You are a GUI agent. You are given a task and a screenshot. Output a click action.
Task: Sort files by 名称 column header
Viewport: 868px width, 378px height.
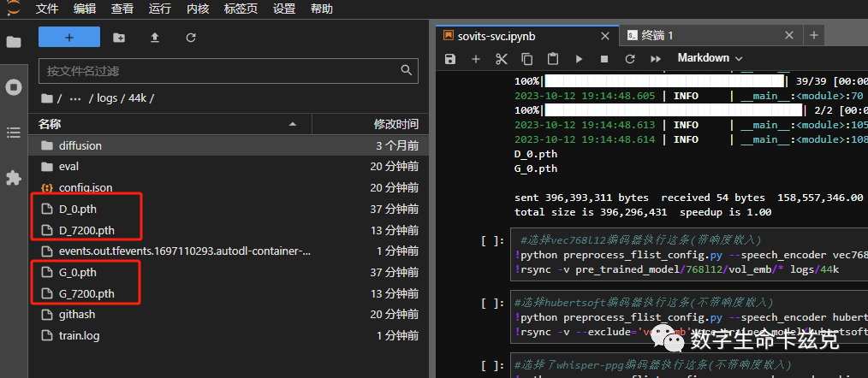[170, 124]
